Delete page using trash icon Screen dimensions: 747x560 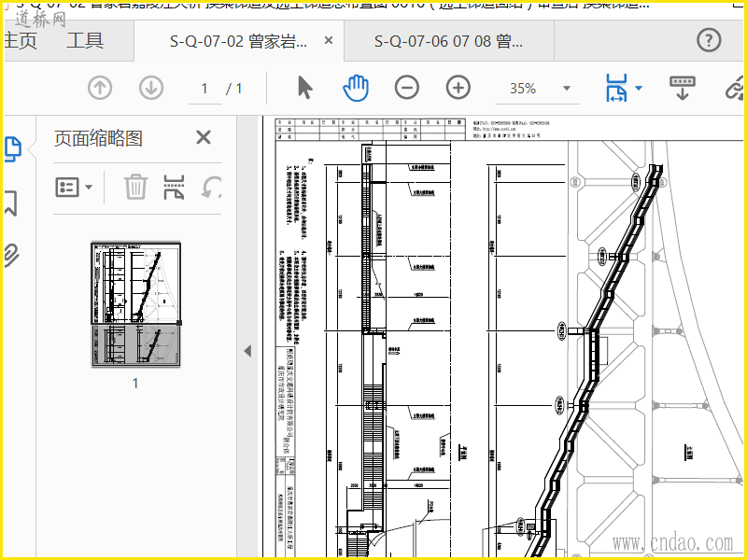tap(135, 186)
